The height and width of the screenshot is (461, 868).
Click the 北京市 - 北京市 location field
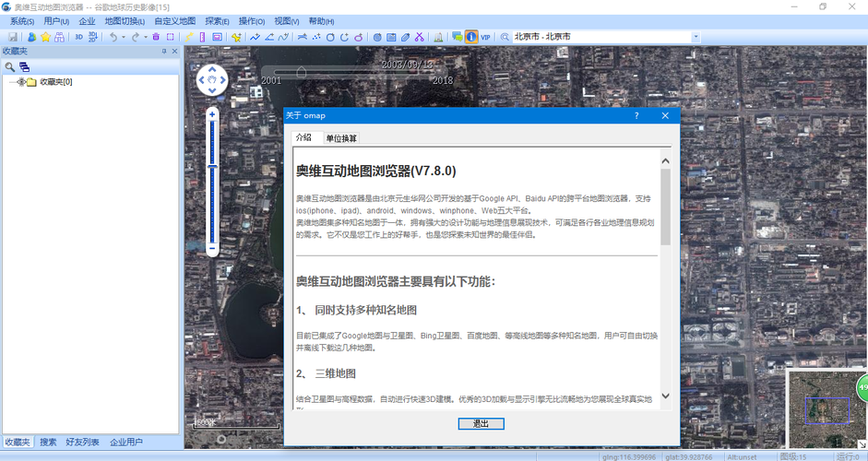[601, 37]
